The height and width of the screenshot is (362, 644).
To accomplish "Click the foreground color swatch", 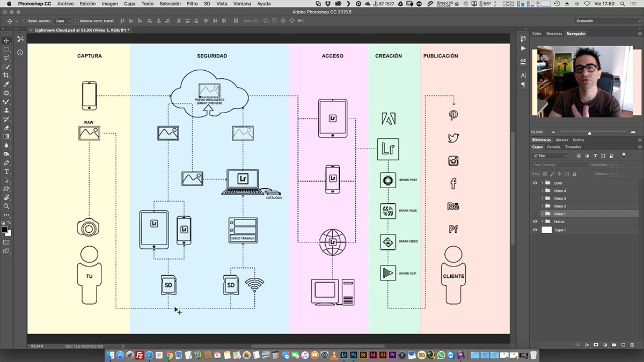I will tap(5, 230).
